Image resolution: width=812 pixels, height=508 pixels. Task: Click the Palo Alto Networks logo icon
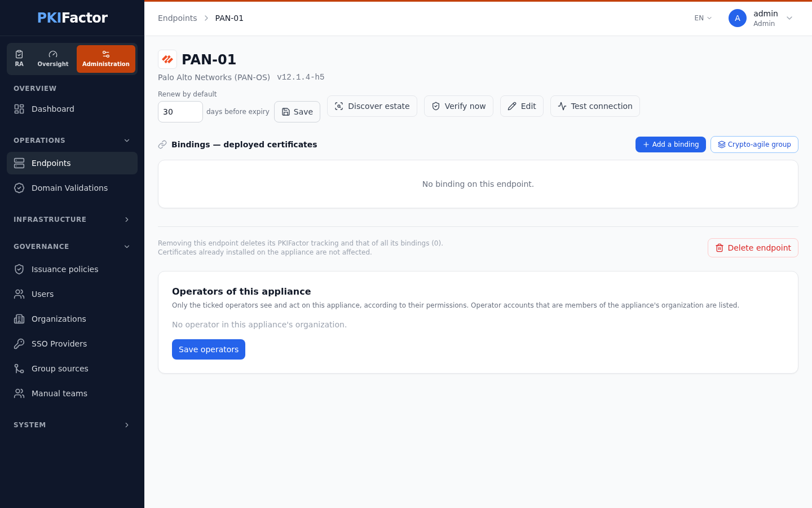pos(167,59)
